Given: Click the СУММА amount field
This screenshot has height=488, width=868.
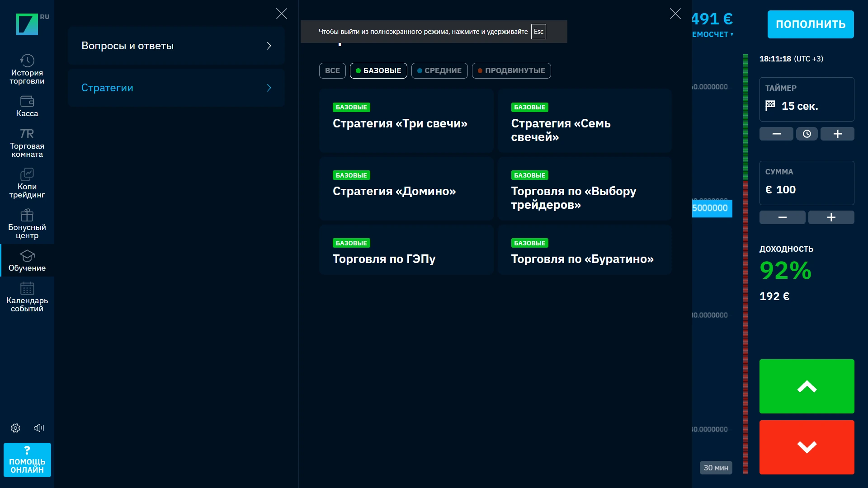Looking at the screenshot, I should [x=807, y=183].
